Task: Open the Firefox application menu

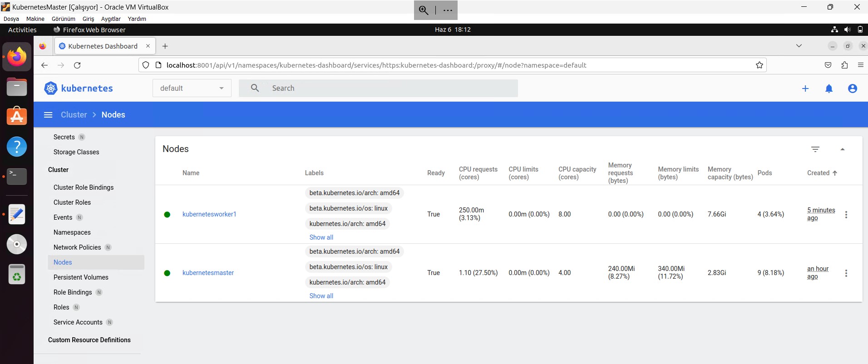Action: click(861, 65)
